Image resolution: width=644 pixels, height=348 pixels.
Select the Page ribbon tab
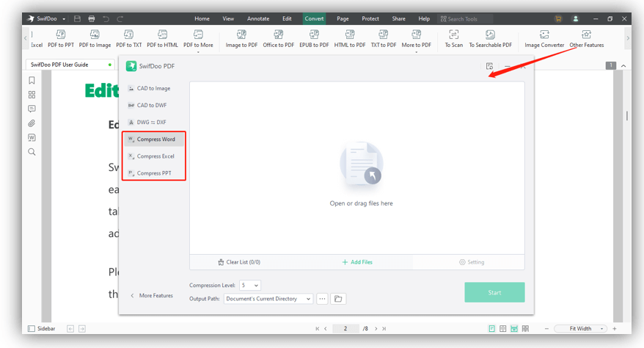343,19
